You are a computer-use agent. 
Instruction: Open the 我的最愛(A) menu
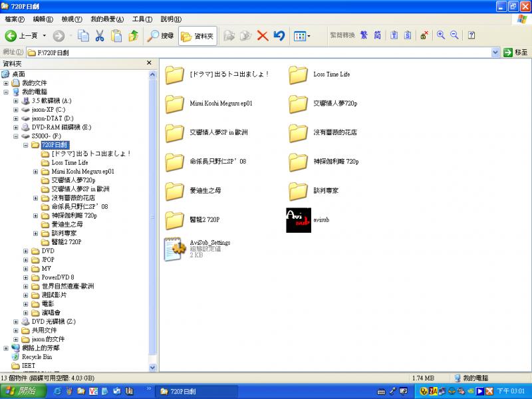[107, 19]
